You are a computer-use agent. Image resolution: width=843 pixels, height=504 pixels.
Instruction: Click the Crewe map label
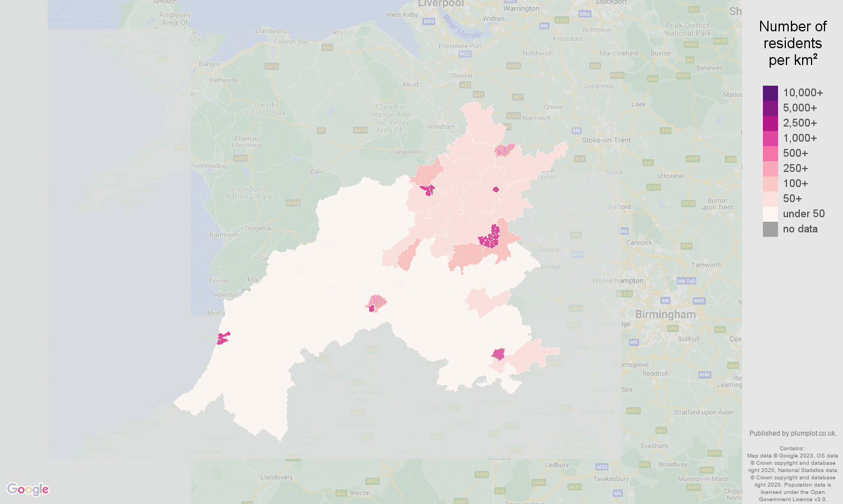pos(553,107)
